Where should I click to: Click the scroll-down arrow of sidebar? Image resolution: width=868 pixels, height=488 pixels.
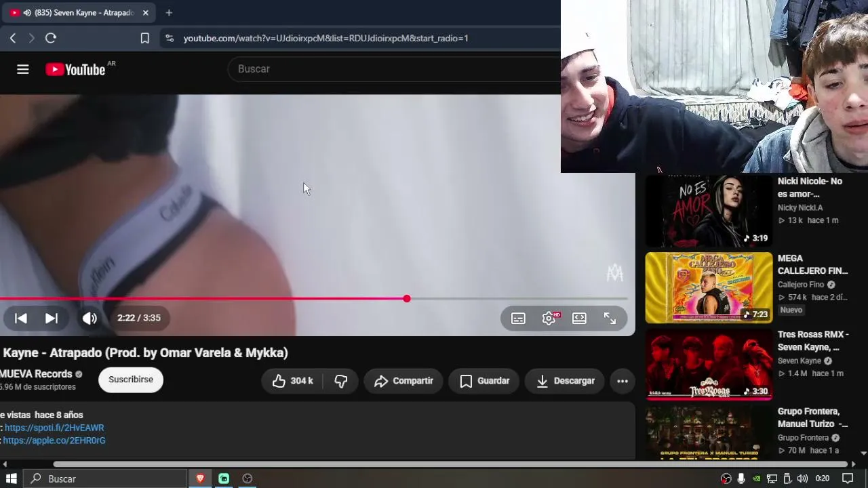tap(863, 453)
